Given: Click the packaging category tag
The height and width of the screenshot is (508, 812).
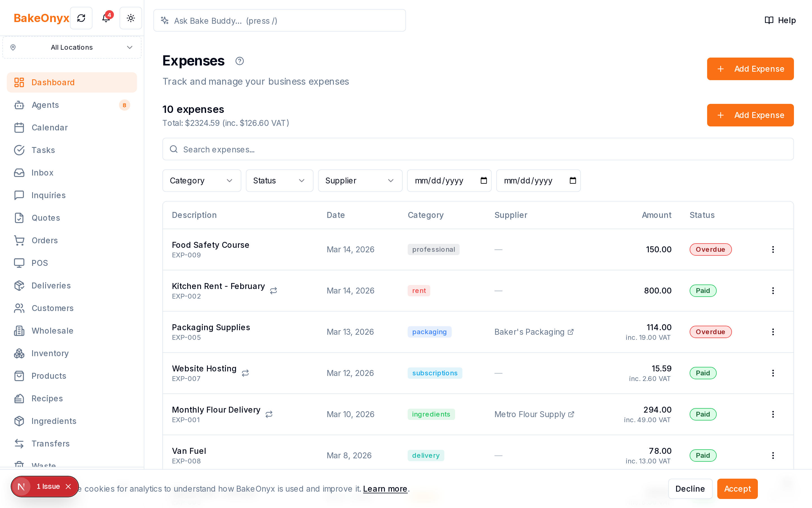Looking at the screenshot, I should [429, 332].
